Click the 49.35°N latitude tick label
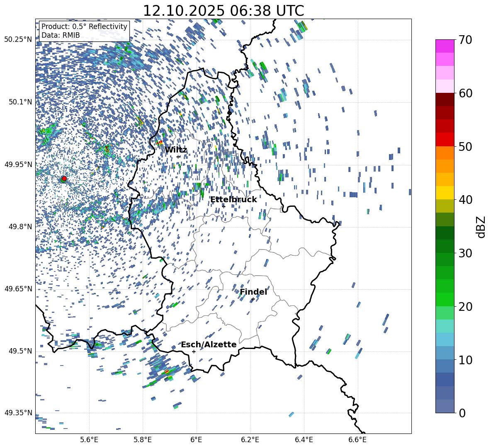The width and height of the screenshot is (491, 448). (x=18, y=413)
